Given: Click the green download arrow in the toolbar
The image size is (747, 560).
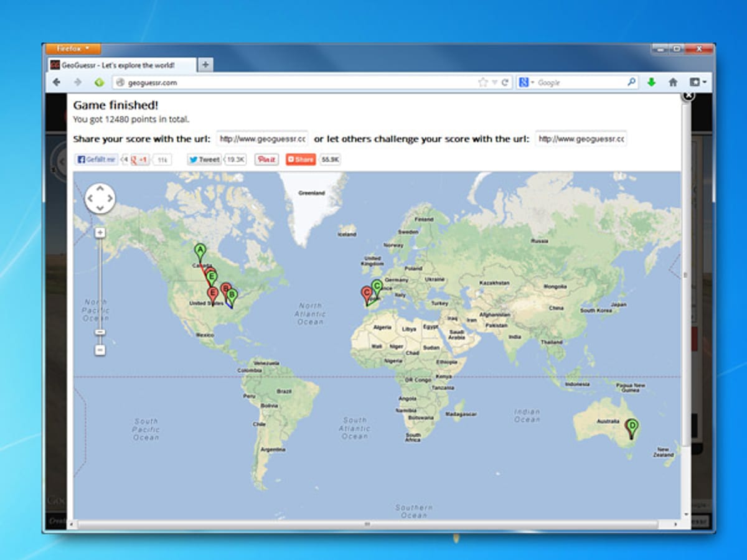Looking at the screenshot, I should pyautogui.click(x=651, y=82).
